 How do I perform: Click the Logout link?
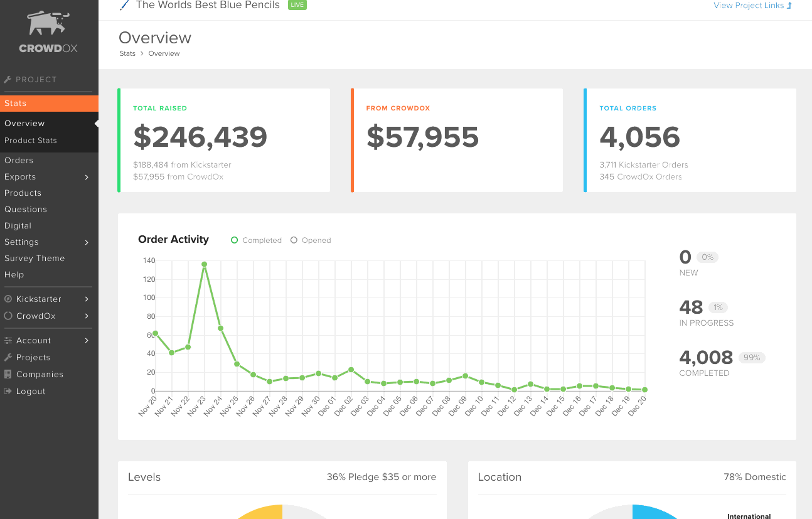[x=31, y=392]
